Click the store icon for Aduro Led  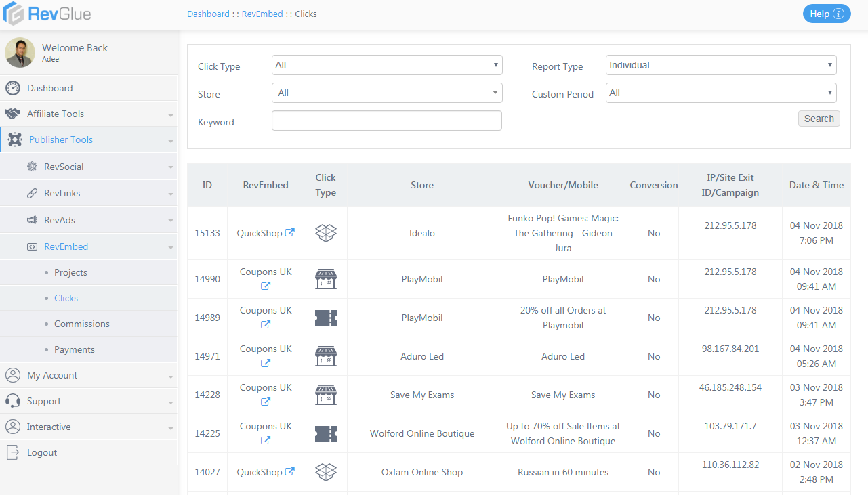[x=326, y=356]
